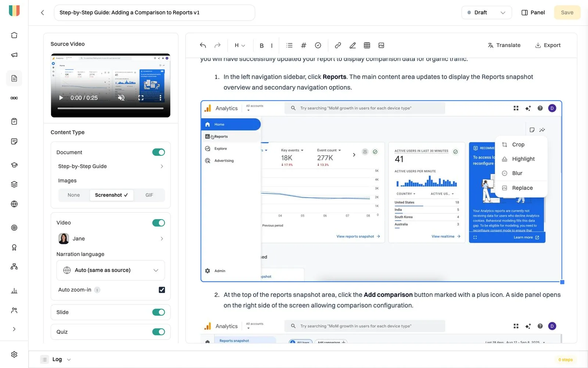Open the Draft status dropdown
The image size is (588, 368).
click(x=487, y=13)
